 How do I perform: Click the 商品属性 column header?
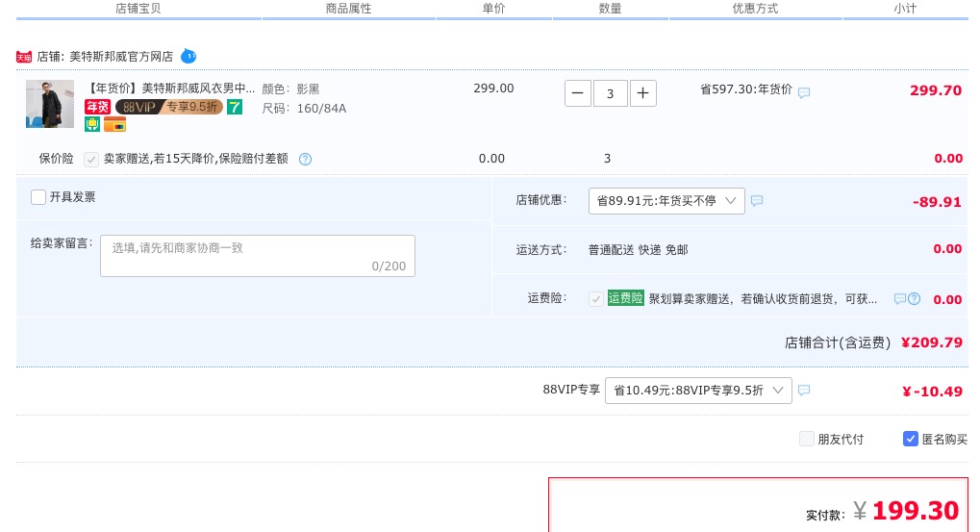[x=349, y=9]
